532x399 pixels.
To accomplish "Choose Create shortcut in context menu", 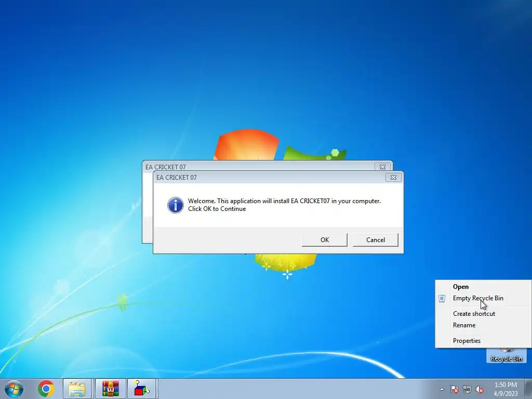I will (474, 314).
